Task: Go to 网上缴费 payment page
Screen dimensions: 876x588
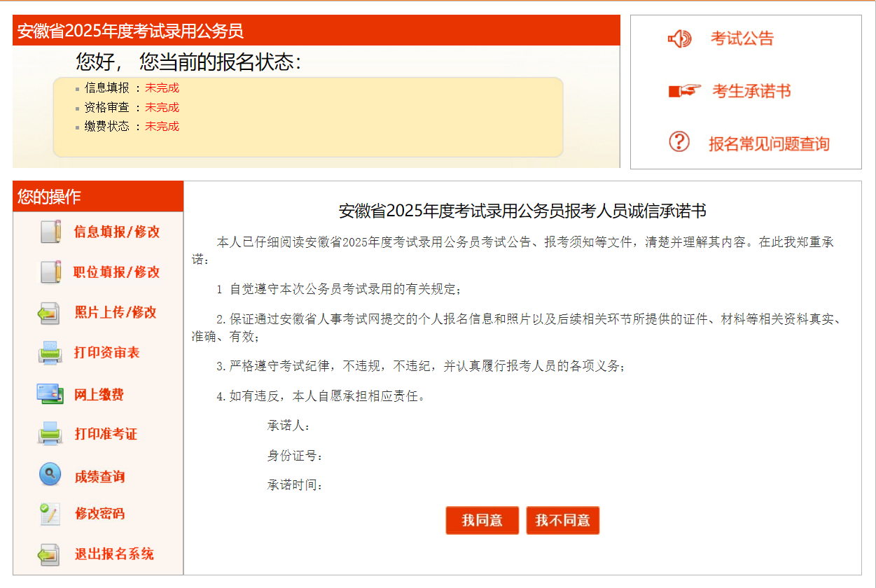Action: pyautogui.click(x=99, y=395)
